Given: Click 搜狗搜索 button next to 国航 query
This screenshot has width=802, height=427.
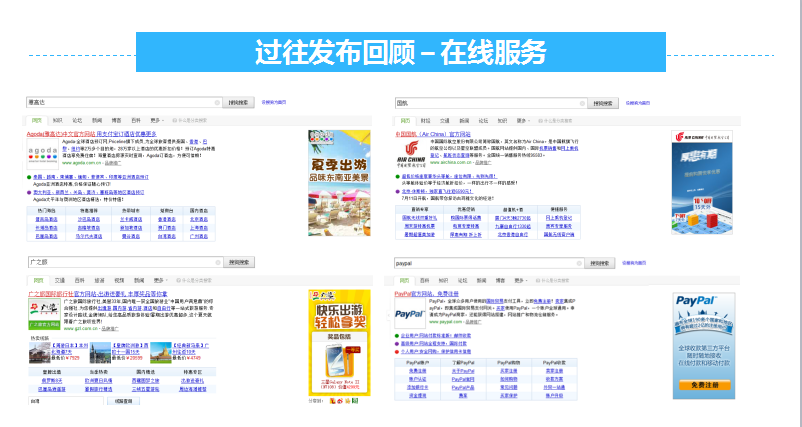Looking at the screenshot, I should tap(603, 103).
